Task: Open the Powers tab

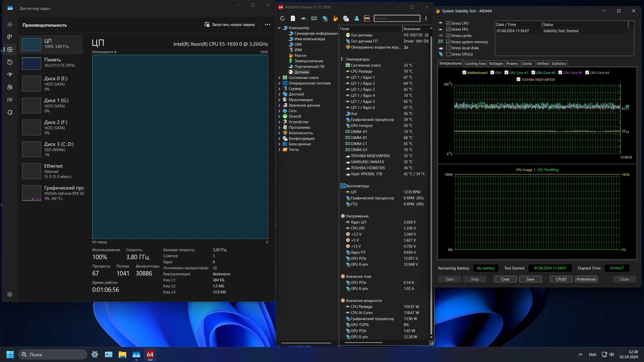Action: [x=512, y=64]
